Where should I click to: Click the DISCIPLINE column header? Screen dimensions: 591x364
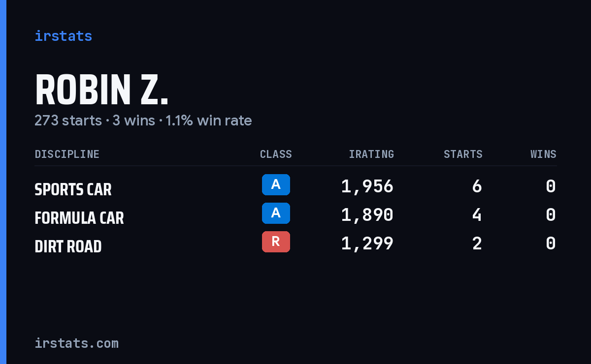pyautogui.click(x=67, y=154)
